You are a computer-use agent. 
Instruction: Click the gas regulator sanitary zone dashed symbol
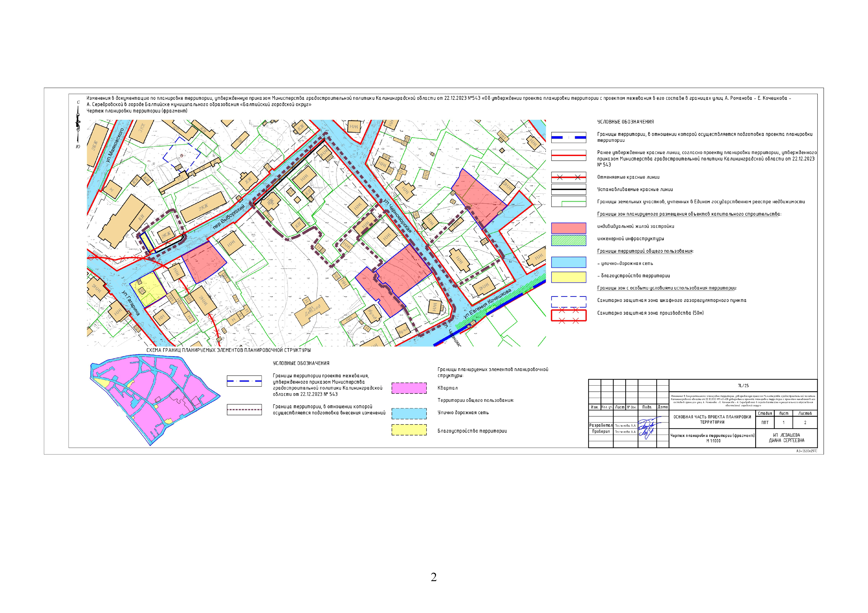click(x=569, y=302)
